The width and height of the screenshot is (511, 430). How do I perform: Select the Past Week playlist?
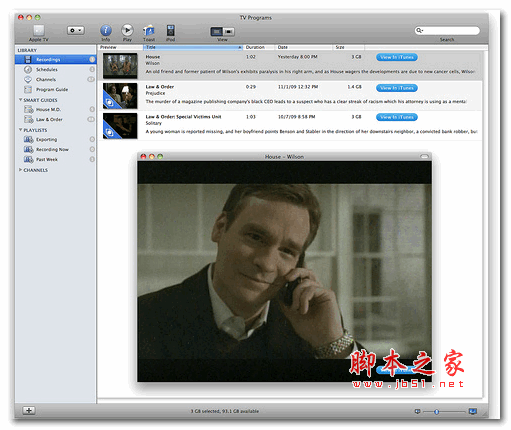[x=56, y=159]
